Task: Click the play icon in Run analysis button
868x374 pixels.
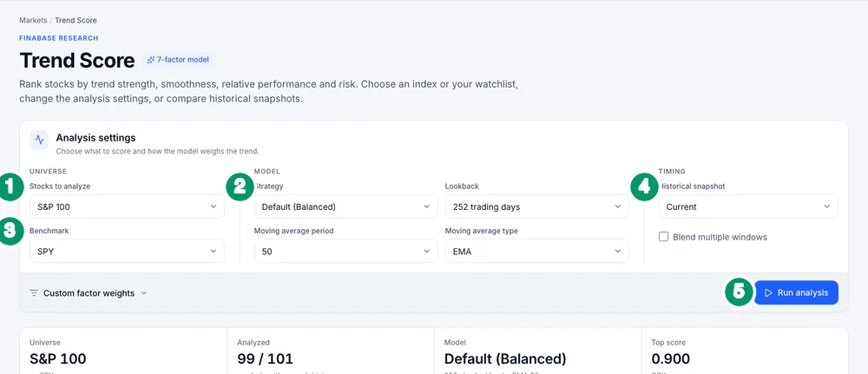Action: (768, 292)
